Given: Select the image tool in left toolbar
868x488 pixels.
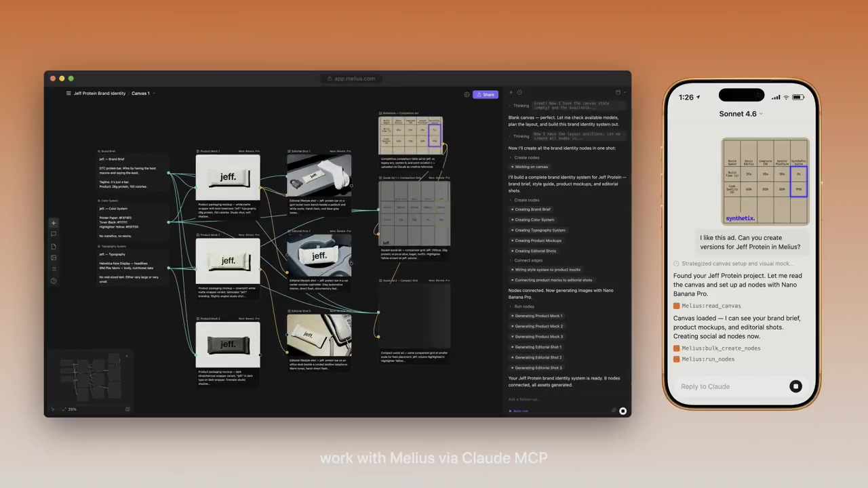Looking at the screenshot, I should (54, 258).
